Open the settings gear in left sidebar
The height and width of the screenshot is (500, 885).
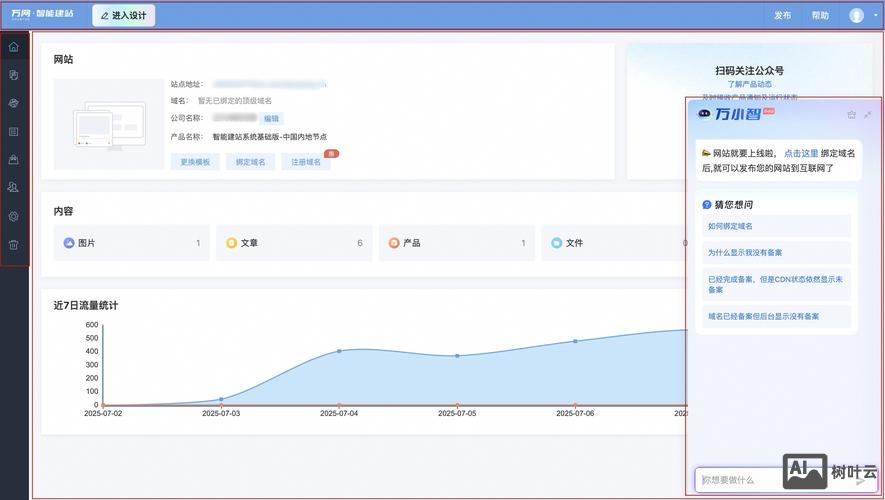tap(14, 216)
